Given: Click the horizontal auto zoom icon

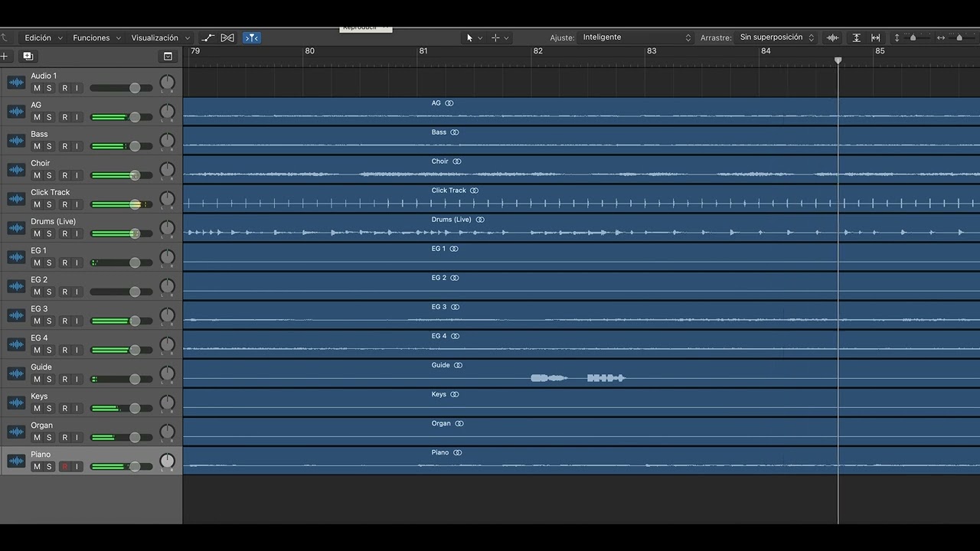Looking at the screenshot, I should [x=875, y=37].
